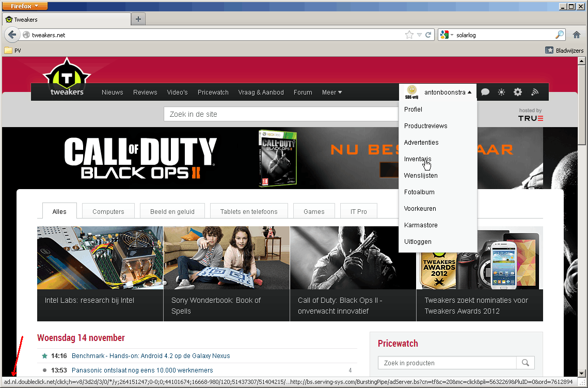Open a new tab with the plus button
Viewport: 588px width, 388px height.
tap(138, 19)
